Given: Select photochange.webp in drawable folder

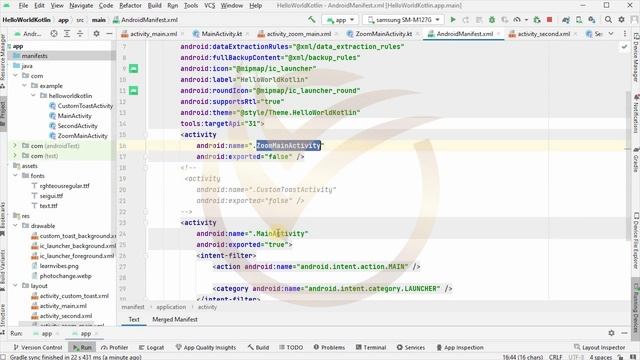Looking at the screenshot, I should click(x=65, y=276).
